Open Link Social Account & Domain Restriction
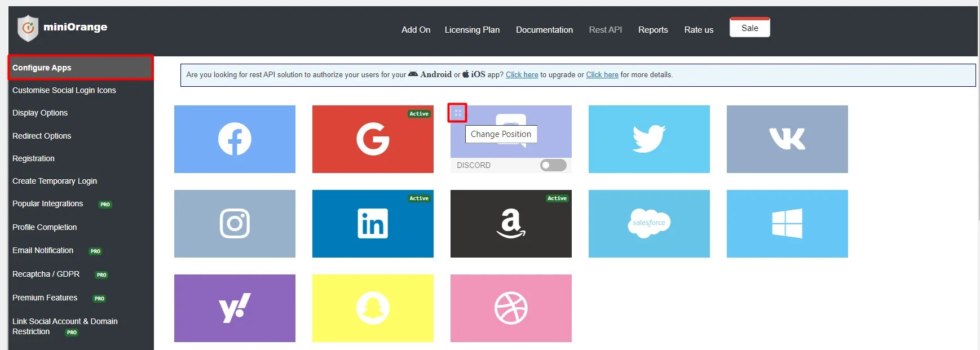Screen dimensions: 980x350 (x=65, y=326)
